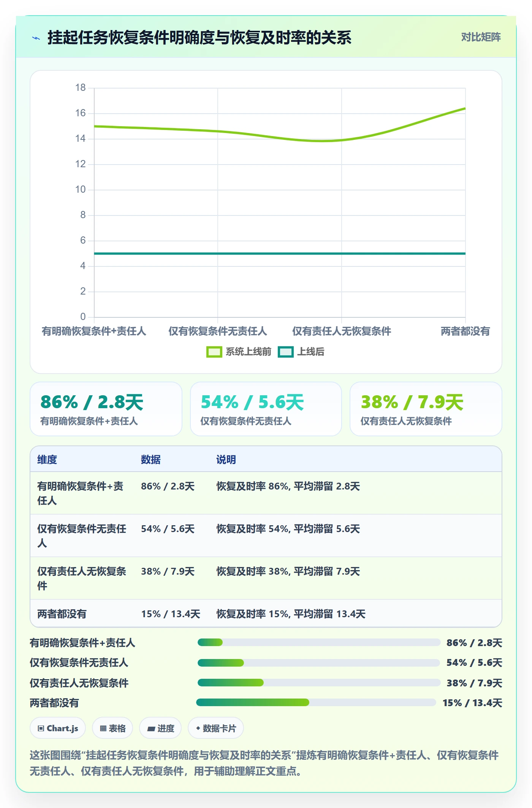Click the chart x-axis label 两者都没有
The image size is (532, 808).
[x=465, y=331]
